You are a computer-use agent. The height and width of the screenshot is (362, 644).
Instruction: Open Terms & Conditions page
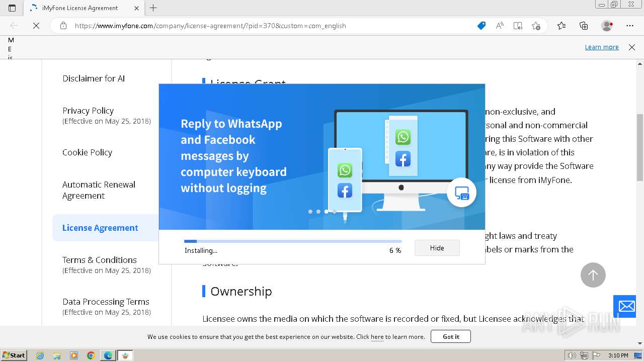(x=100, y=260)
